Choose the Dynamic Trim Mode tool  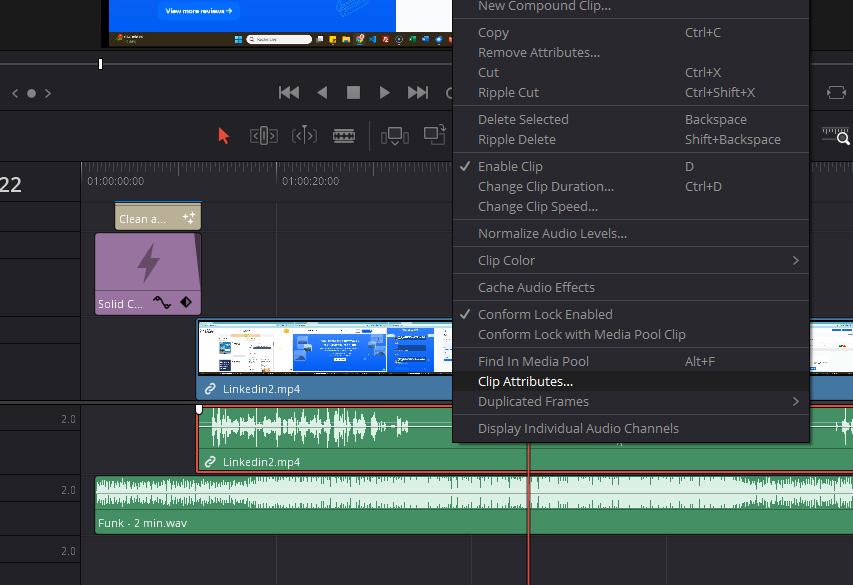(x=304, y=135)
